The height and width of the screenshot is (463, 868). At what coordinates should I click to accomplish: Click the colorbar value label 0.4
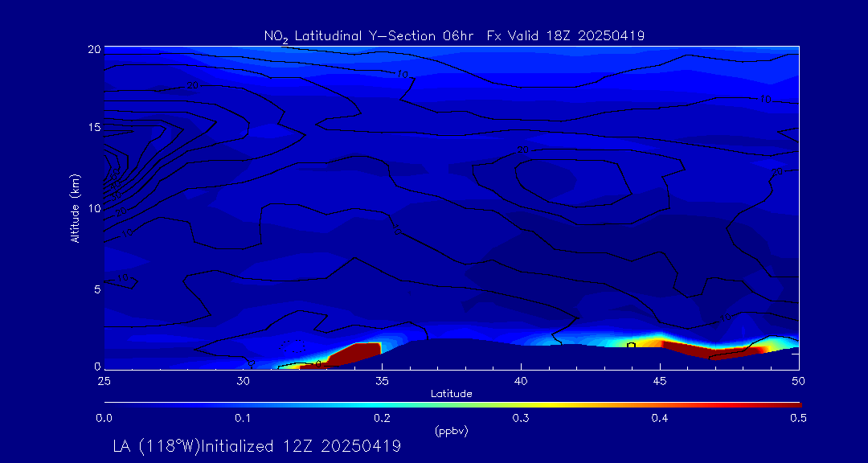660,419
